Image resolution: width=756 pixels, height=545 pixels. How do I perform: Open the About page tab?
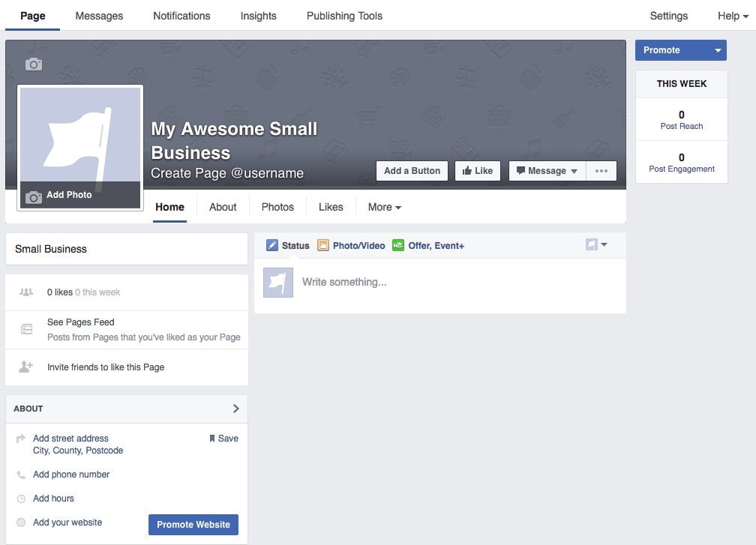tap(223, 207)
